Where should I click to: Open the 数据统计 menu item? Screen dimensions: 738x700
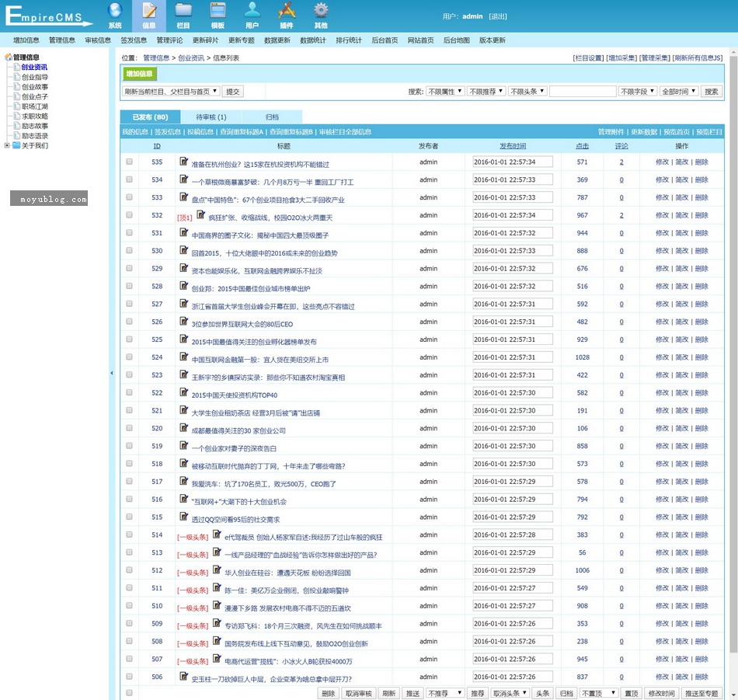click(x=313, y=40)
